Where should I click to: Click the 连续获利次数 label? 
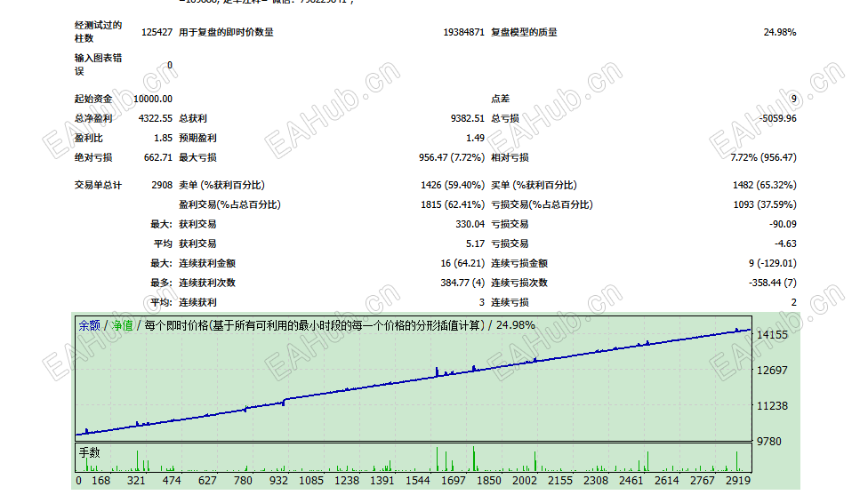click(x=207, y=283)
